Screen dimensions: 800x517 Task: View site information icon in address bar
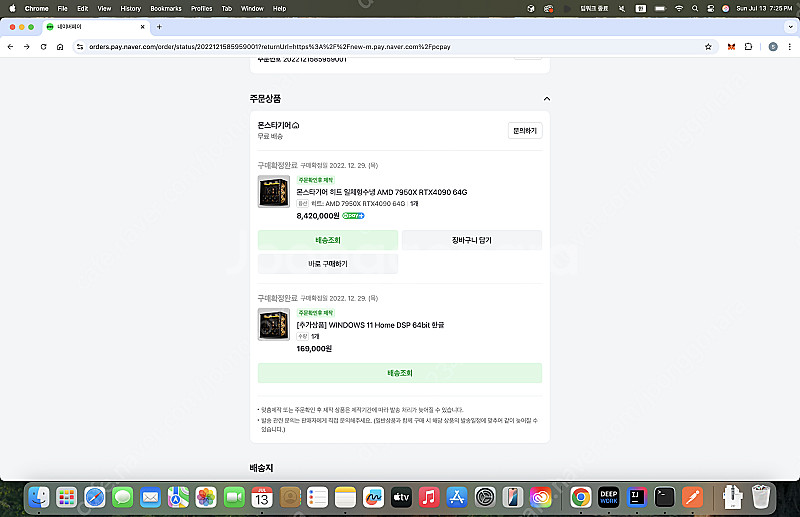tap(80, 46)
